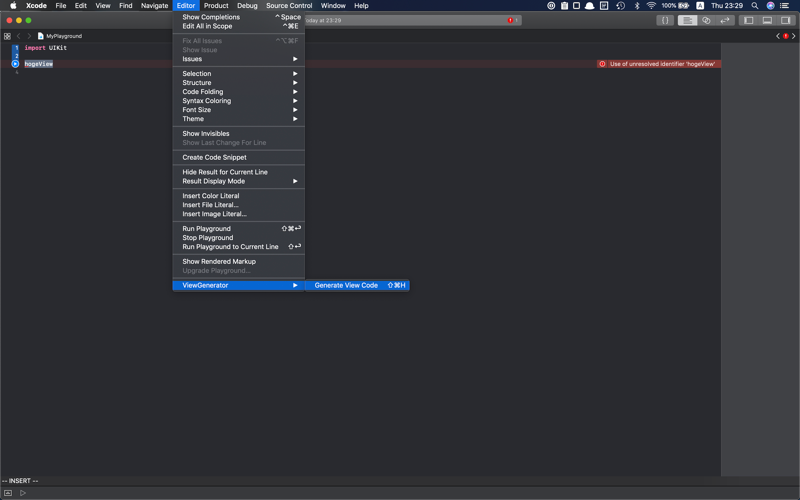Click the 'import UIKit' code line
The height and width of the screenshot is (500, 800).
click(45, 48)
